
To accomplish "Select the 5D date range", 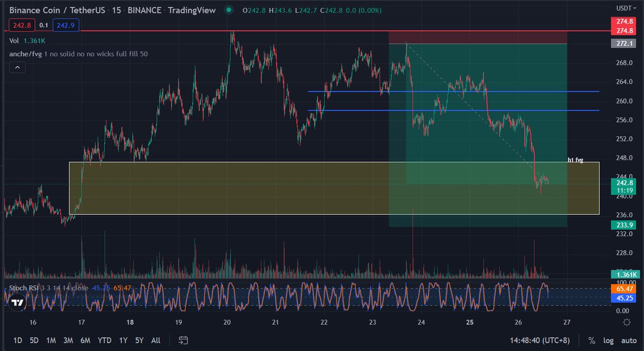I will [x=34, y=340].
